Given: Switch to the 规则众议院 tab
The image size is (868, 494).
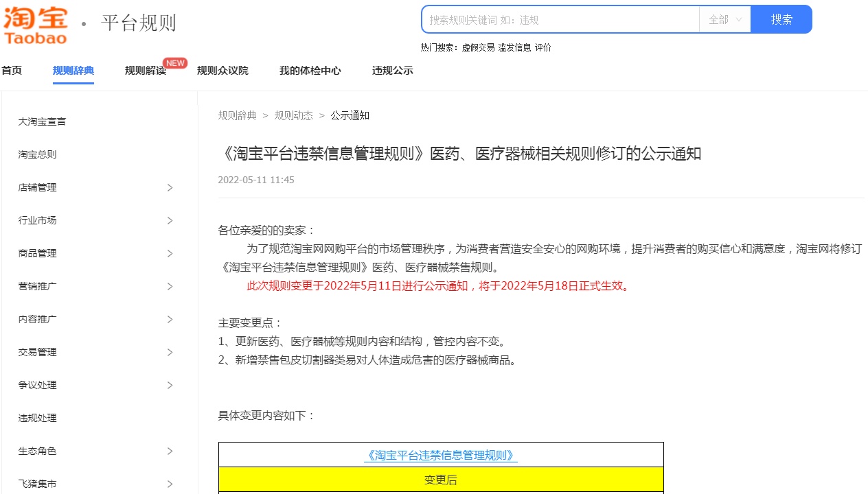Looking at the screenshot, I should pos(222,70).
